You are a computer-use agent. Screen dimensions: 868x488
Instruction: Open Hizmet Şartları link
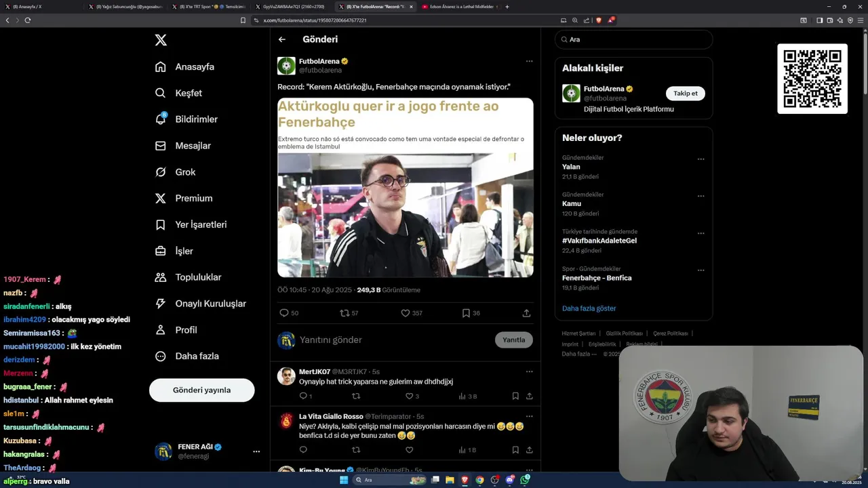[578, 333]
